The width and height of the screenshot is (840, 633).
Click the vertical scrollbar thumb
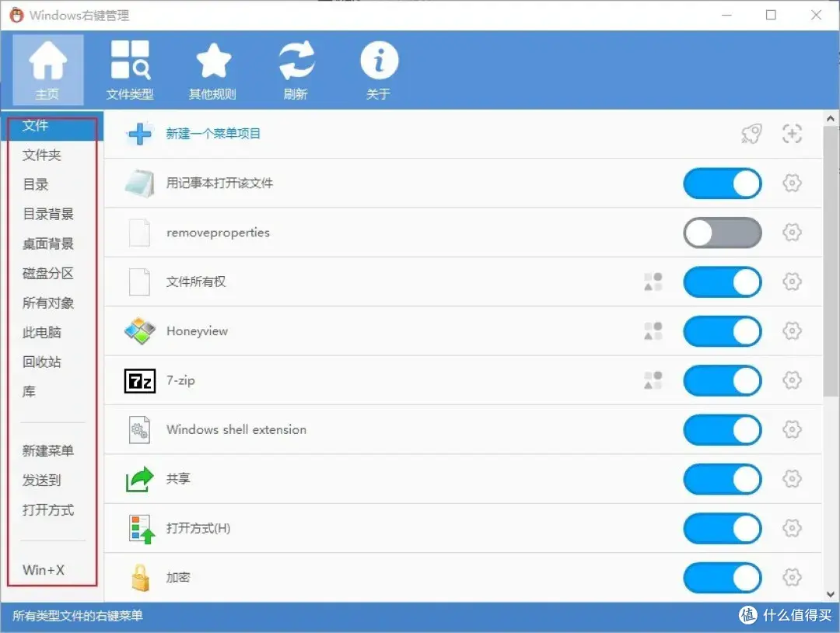(x=831, y=261)
